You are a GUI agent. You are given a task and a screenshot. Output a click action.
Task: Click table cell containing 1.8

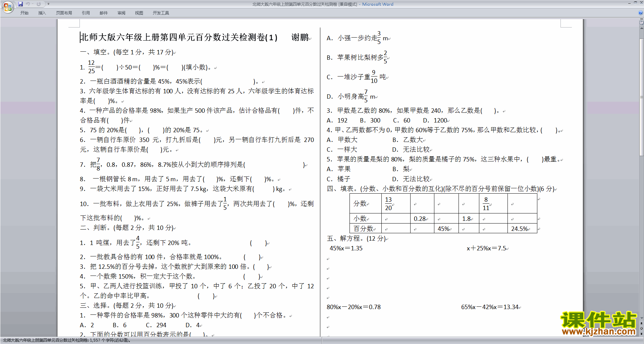click(469, 219)
